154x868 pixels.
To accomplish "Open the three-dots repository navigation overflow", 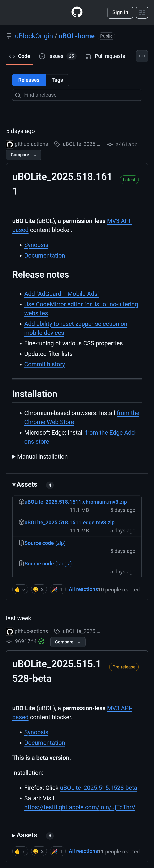I will [142, 56].
